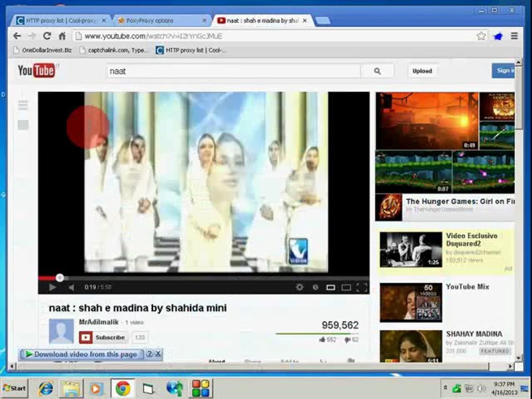Open help for download video bar
The height and width of the screenshot is (399, 532).
(x=150, y=354)
